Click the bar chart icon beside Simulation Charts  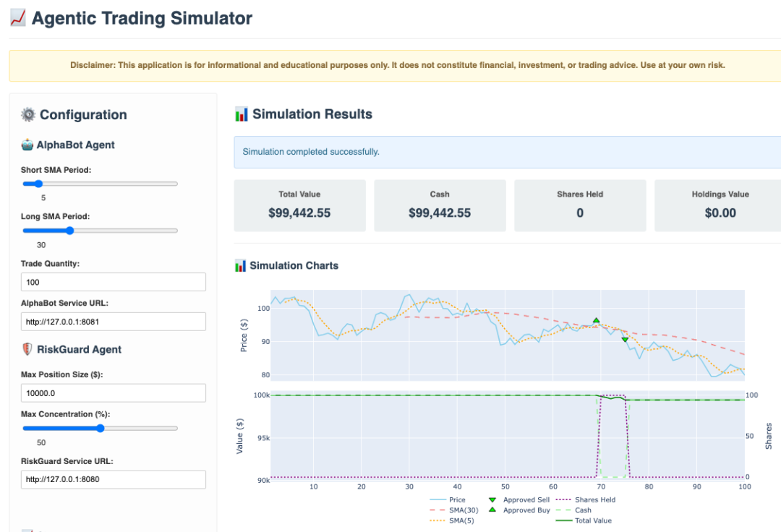click(241, 265)
